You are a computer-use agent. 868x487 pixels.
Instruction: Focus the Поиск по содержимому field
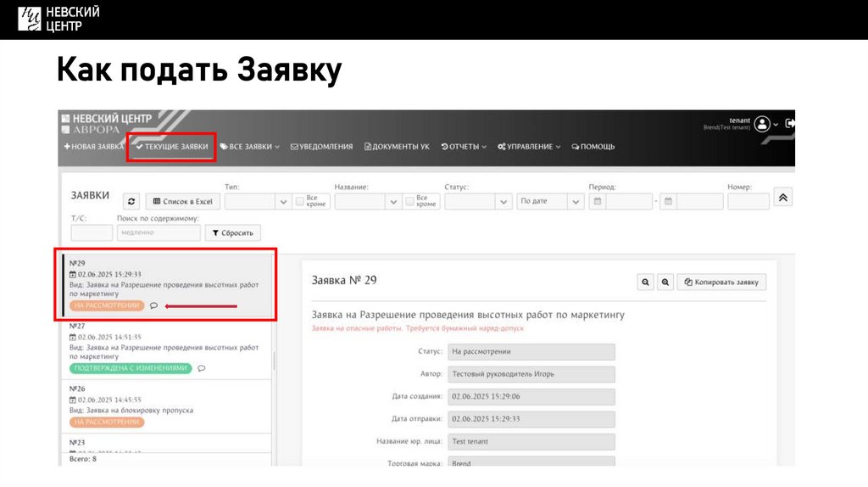159,232
